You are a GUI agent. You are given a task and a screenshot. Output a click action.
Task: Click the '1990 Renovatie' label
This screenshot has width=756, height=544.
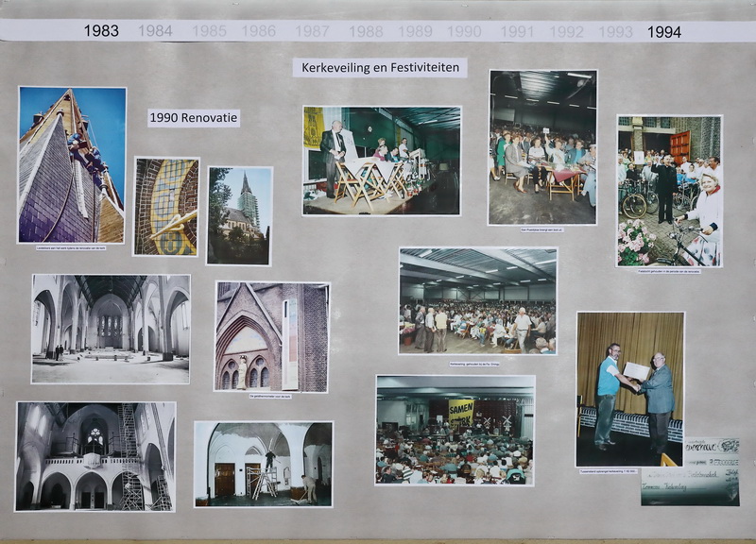coord(194,118)
